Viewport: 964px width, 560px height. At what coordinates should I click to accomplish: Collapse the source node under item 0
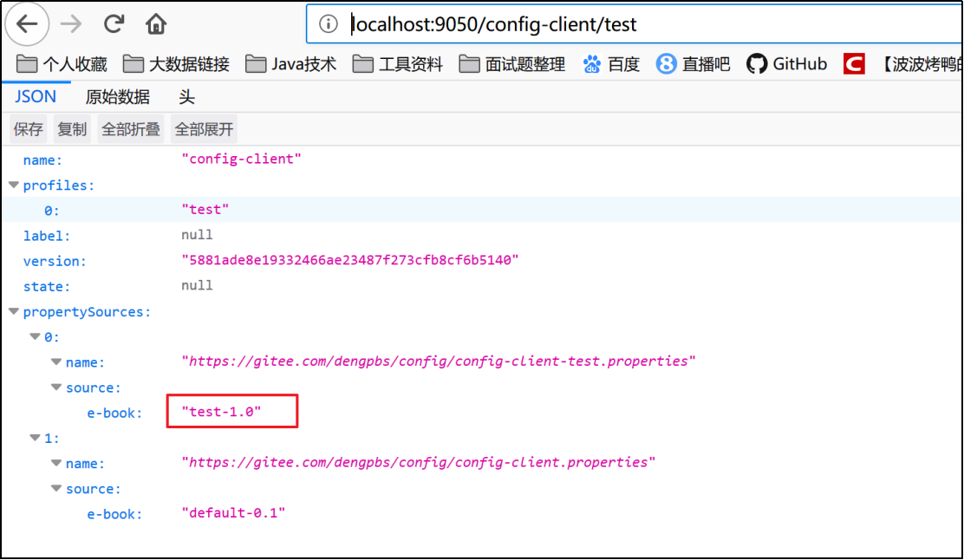pyautogui.click(x=56, y=387)
